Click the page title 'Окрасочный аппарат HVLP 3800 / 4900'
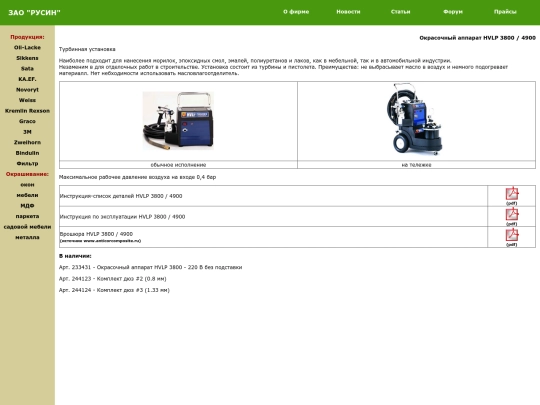Screen dimensions: 540x405 477,38
